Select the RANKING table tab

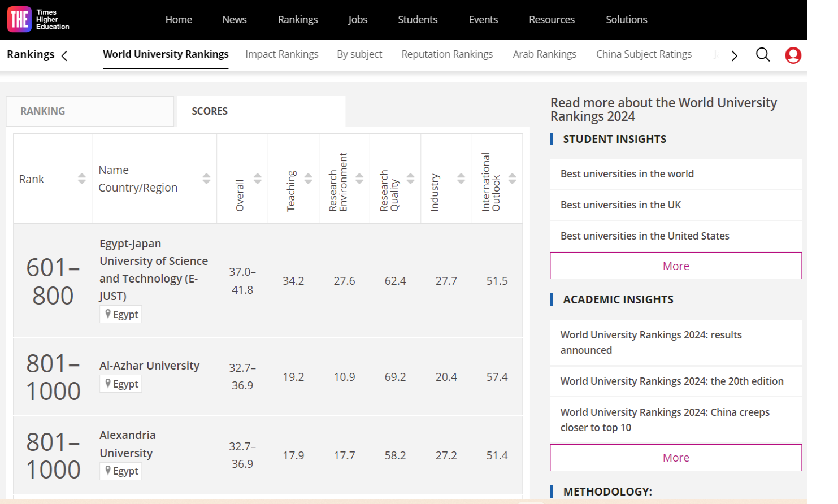click(90, 111)
